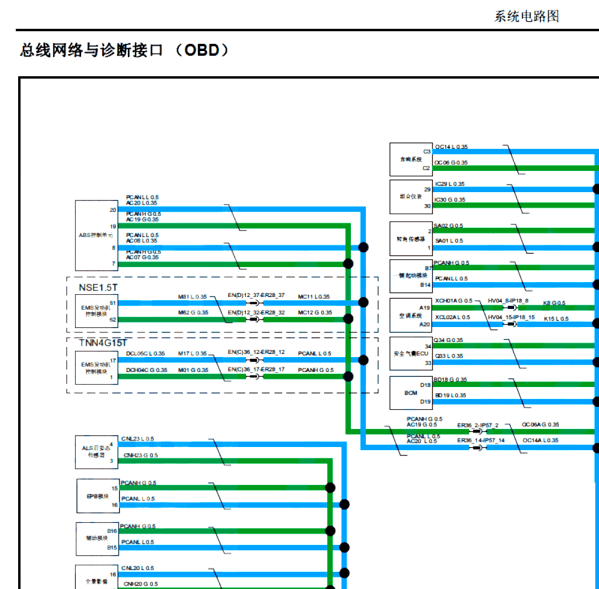
Task: Click wire label SA01 L 0.5
Action: tap(449, 241)
